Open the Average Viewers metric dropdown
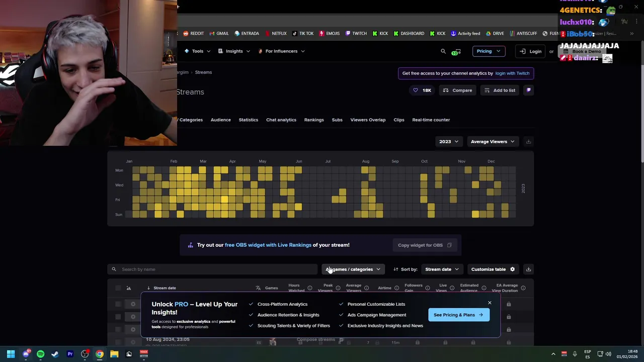 pyautogui.click(x=493, y=142)
